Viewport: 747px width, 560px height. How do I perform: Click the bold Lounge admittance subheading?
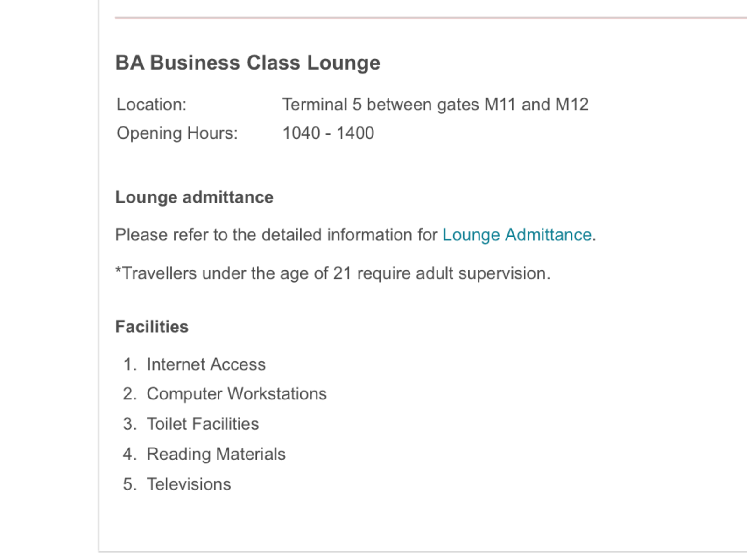[x=194, y=197]
